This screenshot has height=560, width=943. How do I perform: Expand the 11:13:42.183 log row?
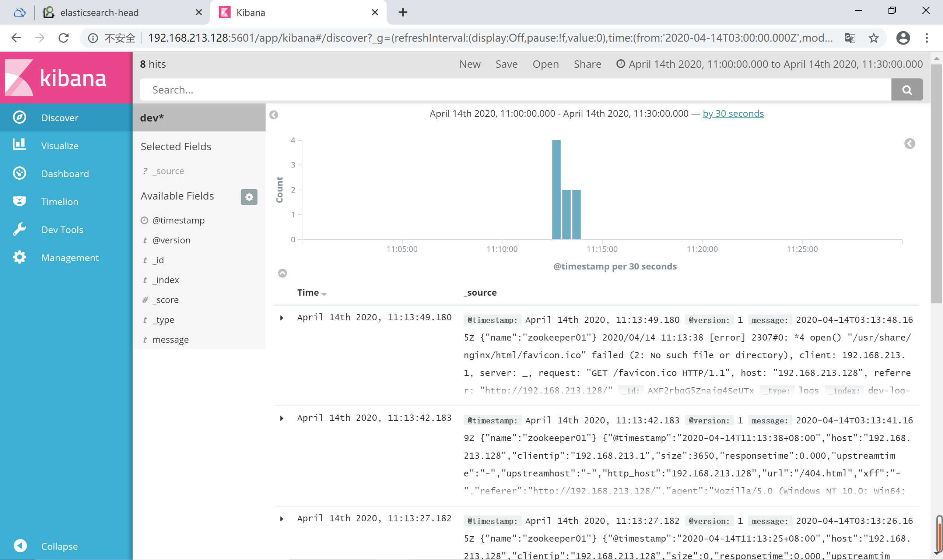282,418
